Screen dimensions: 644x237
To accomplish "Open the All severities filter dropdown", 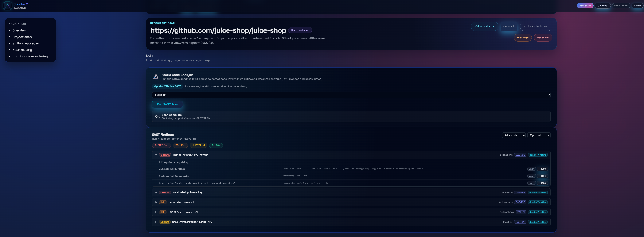I will click(514, 135).
